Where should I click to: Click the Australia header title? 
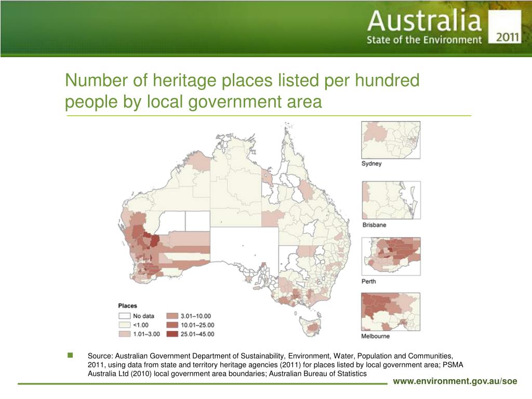424,21
